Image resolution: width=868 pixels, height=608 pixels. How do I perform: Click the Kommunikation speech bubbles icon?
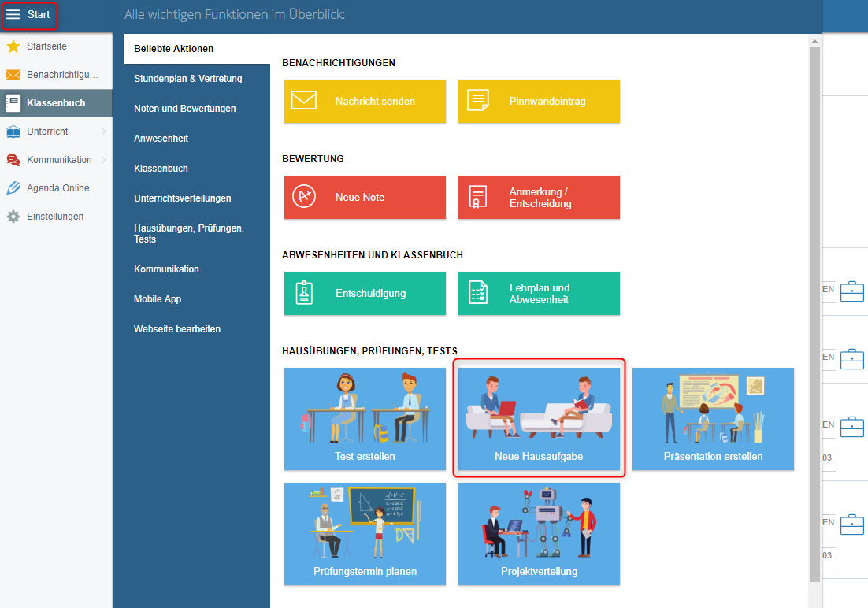[13, 160]
